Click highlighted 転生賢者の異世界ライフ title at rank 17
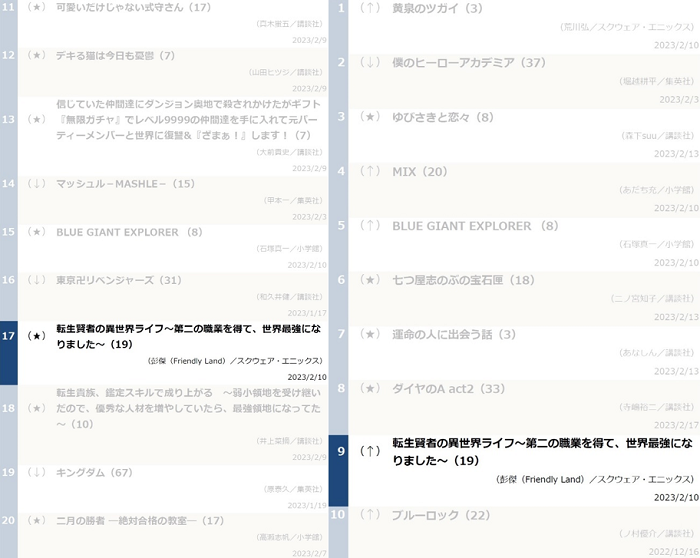Viewport: 700px width, 558px height. click(x=188, y=337)
